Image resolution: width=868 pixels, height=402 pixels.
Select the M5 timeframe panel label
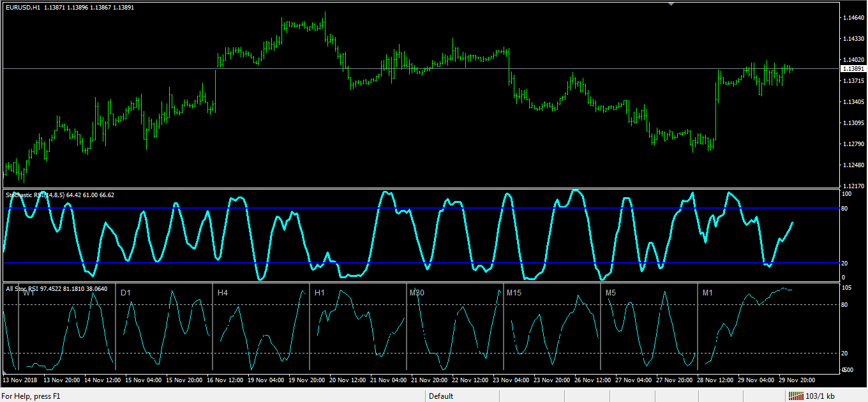coord(611,293)
